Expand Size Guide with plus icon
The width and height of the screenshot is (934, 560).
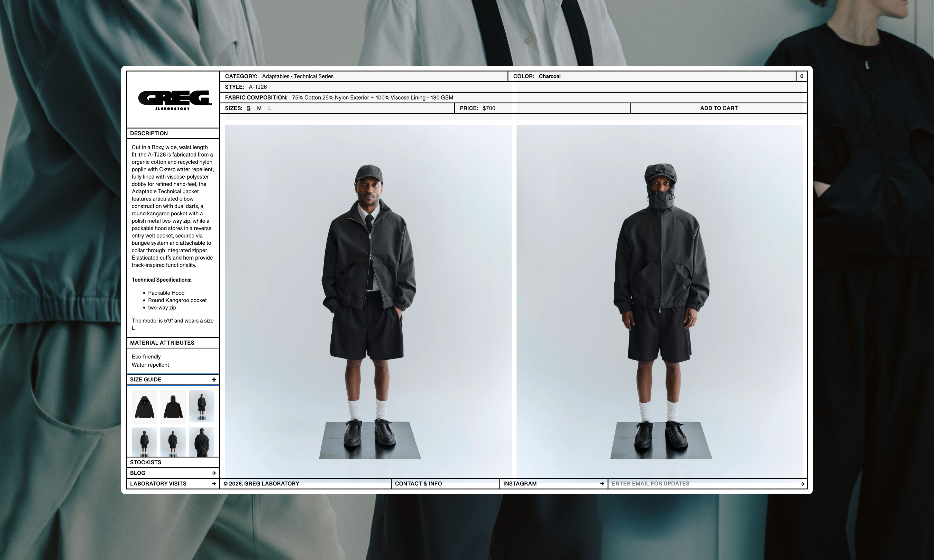pos(214,380)
